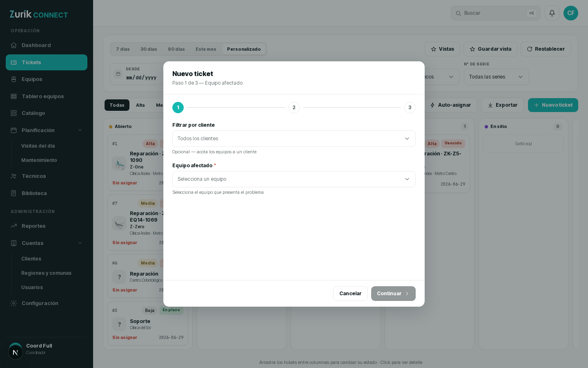The width and height of the screenshot is (588, 368).
Task: Click the Continuar button
Action: pyautogui.click(x=393, y=294)
